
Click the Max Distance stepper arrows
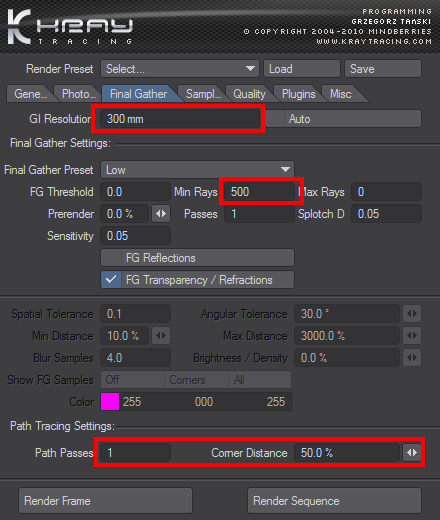click(x=412, y=336)
